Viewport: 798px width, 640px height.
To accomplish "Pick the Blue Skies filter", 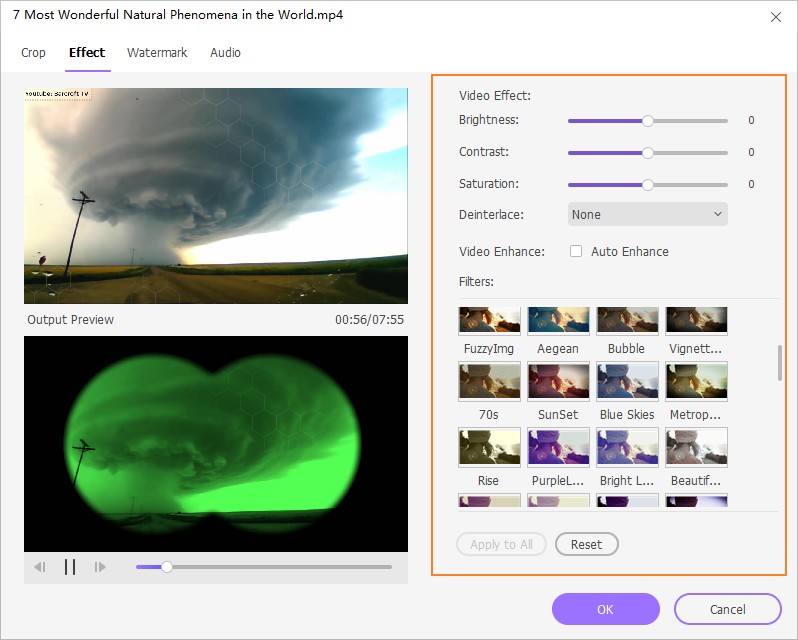I will coord(627,382).
